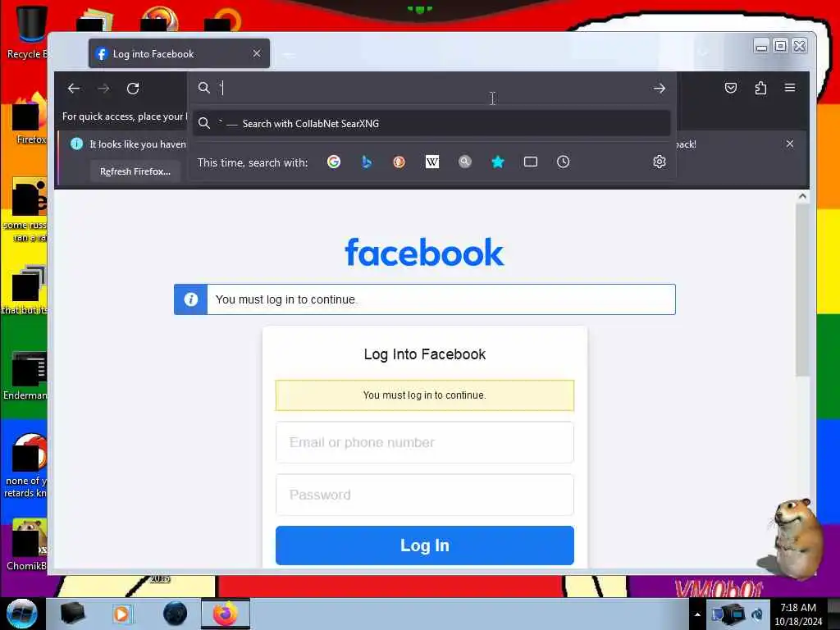Open the Save to Pocket icon
The image size is (840, 630).
(x=731, y=88)
